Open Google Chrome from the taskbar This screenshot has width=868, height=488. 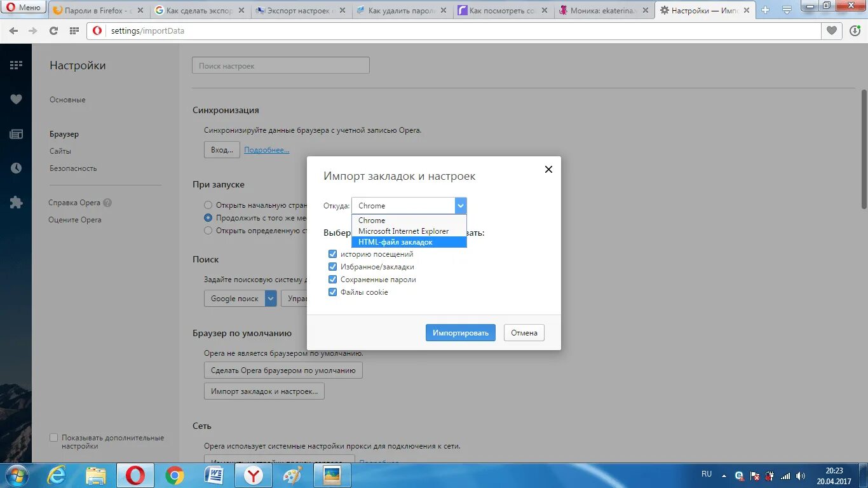[x=175, y=475]
